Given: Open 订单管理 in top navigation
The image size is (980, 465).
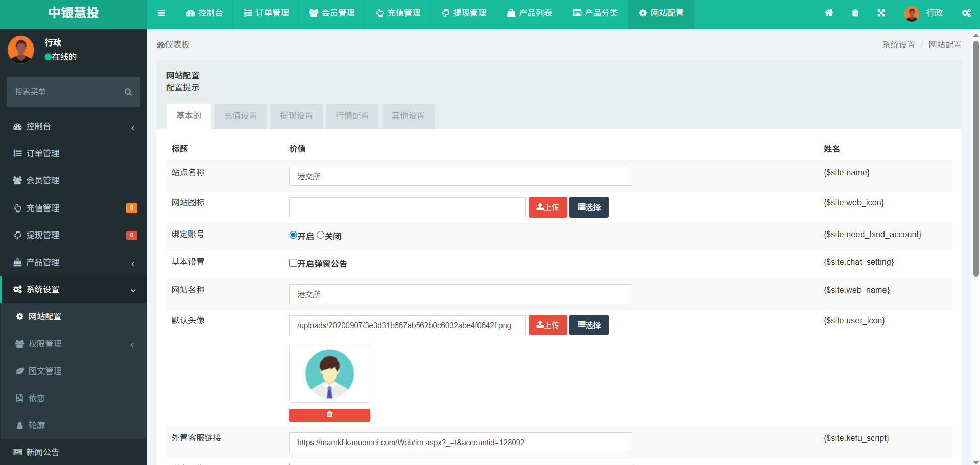Looking at the screenshot, I should coord(266,13).
